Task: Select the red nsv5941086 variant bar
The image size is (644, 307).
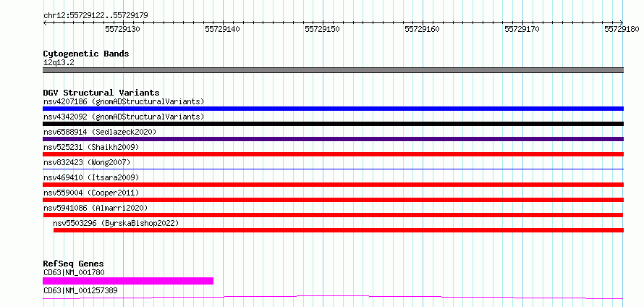Action: coord(333,215)
